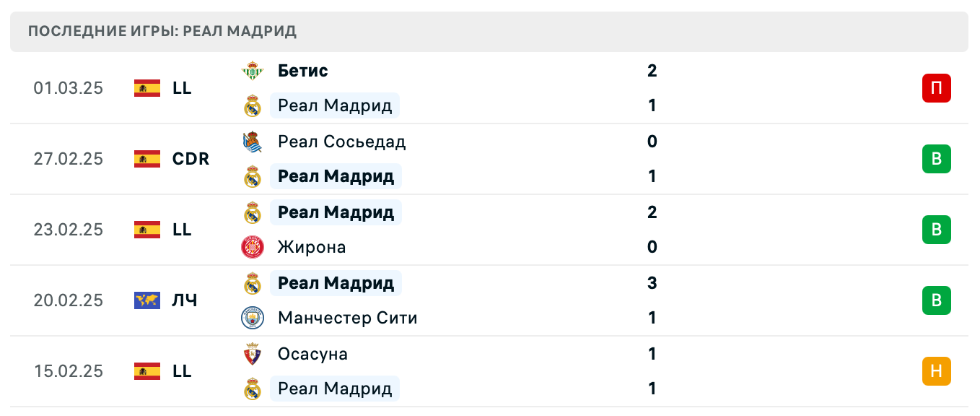980x416 pixels.
Task: Click the ПОСЛЕДНИЕ ИГРЫ: РЕАЛ МАДРИД header
Action: pos(162,31)
